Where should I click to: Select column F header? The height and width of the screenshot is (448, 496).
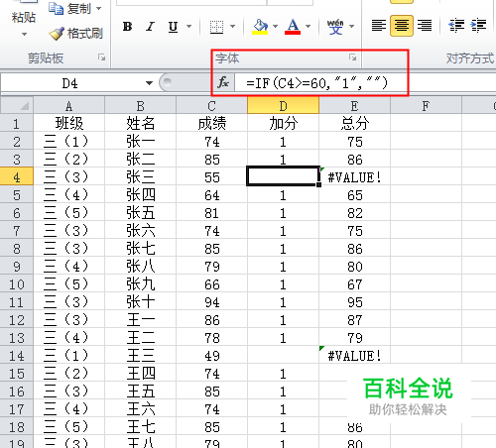(x=426, y=106)
